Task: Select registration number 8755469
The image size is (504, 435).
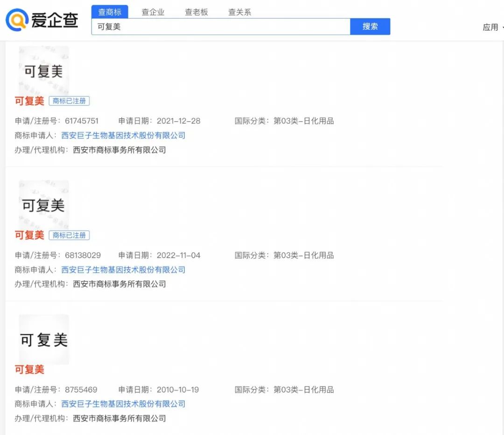Action: click(81, 390)
